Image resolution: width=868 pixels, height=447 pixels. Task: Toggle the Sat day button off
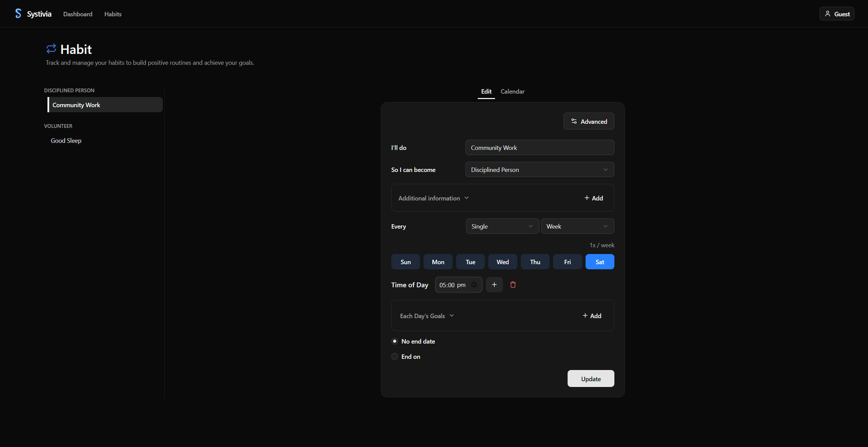tap(599, 262)
